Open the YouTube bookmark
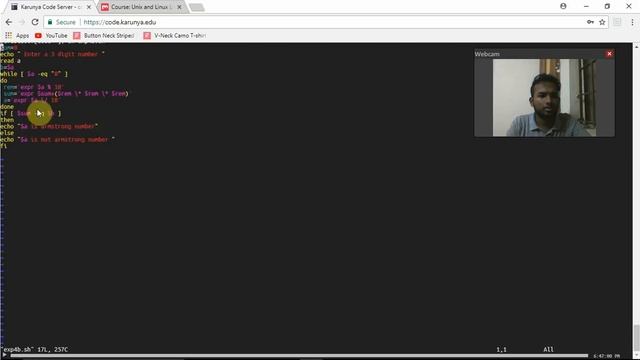 (51, 36)
